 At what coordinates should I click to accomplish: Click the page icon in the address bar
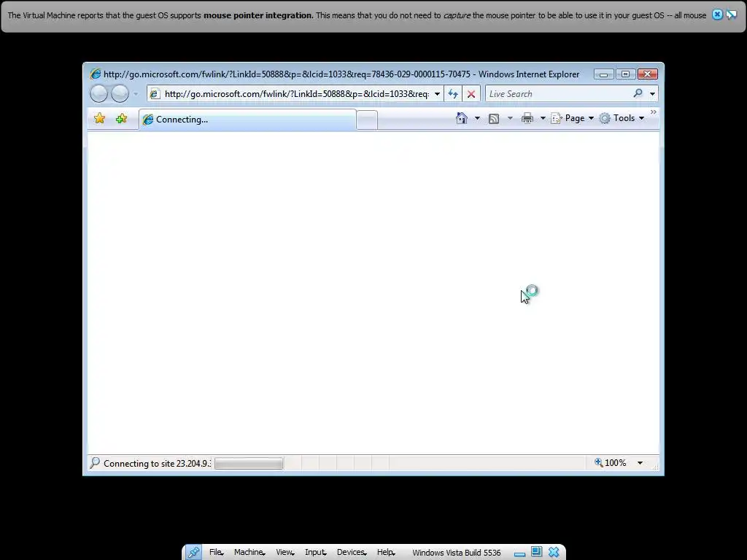(155, 94)
